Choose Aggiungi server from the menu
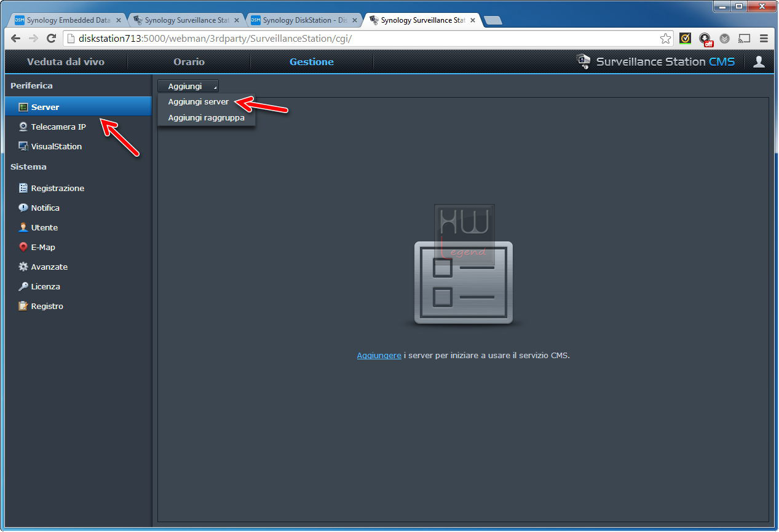Screen dimensions: 779x532 (199, 102)
